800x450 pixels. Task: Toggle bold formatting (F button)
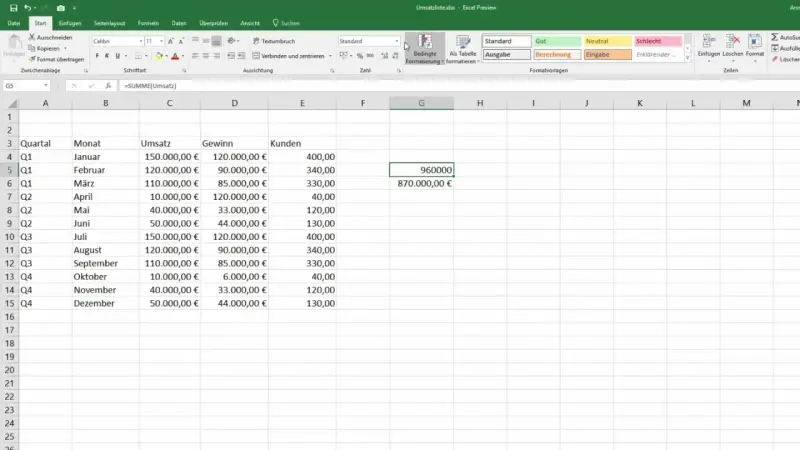[97, 56]
